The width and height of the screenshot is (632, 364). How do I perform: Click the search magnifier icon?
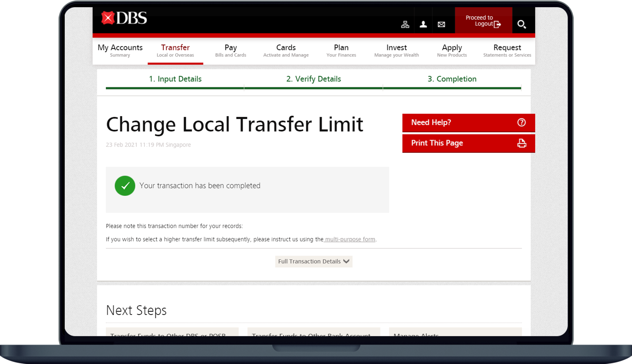point(521,24)
